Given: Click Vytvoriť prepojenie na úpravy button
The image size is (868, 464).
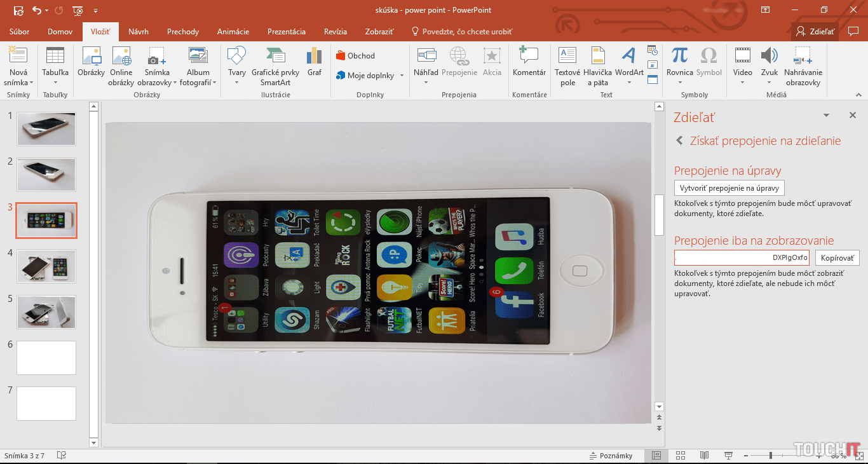Looking at the screenshot, I should coord(729,188).
